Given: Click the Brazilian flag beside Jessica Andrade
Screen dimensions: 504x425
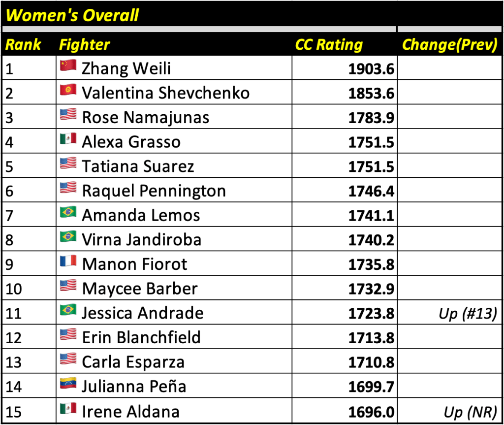Looking at the screenshot, I should (x=68, y=310).
